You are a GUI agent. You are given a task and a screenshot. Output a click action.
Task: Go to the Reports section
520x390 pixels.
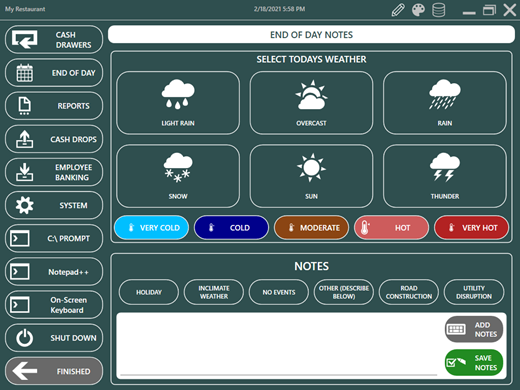(x=54, y=106)
